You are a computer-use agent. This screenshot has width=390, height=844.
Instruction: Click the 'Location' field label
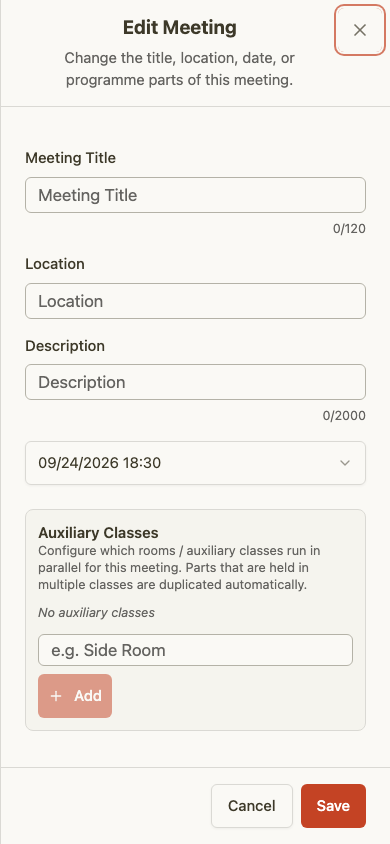point(55,264)
